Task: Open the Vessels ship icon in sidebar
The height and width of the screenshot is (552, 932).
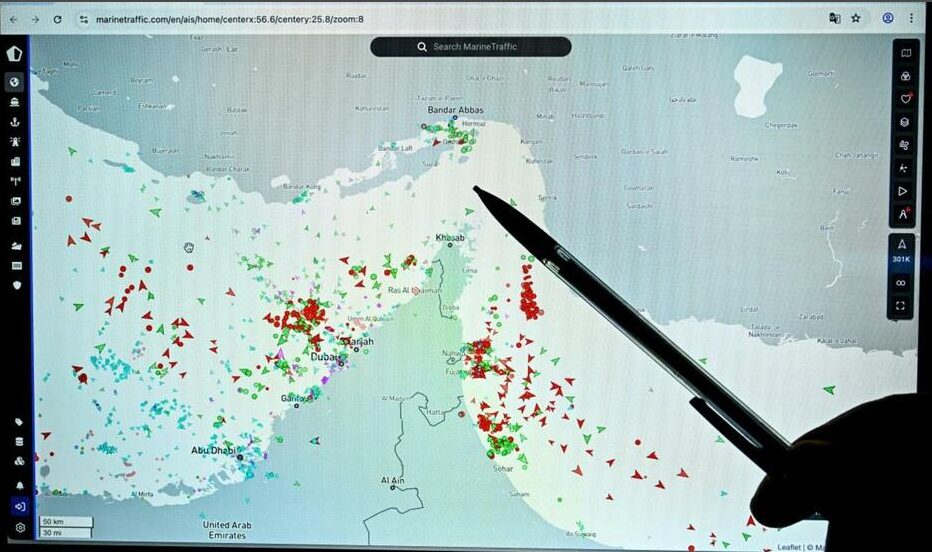Action: tap(15, 101)
